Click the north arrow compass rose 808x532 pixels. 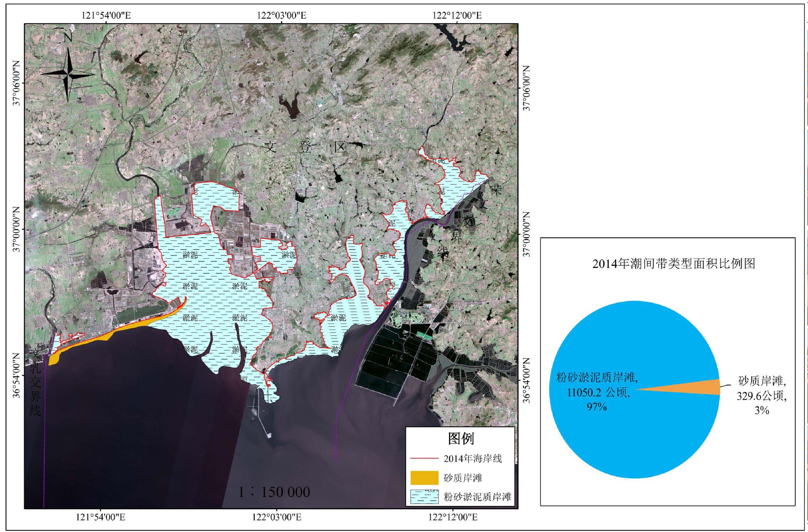tap(68, 75)
